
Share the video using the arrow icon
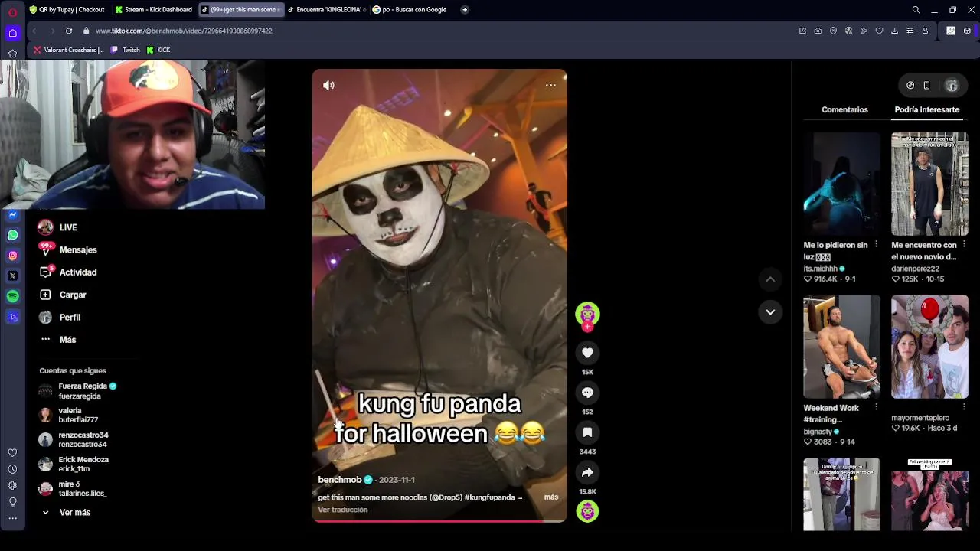(587, 472)
